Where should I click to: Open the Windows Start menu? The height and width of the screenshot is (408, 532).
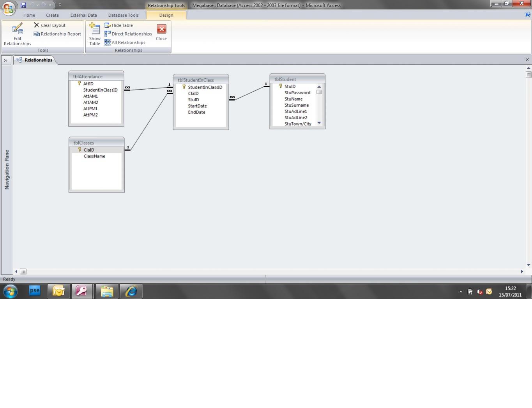click(11, 291)
